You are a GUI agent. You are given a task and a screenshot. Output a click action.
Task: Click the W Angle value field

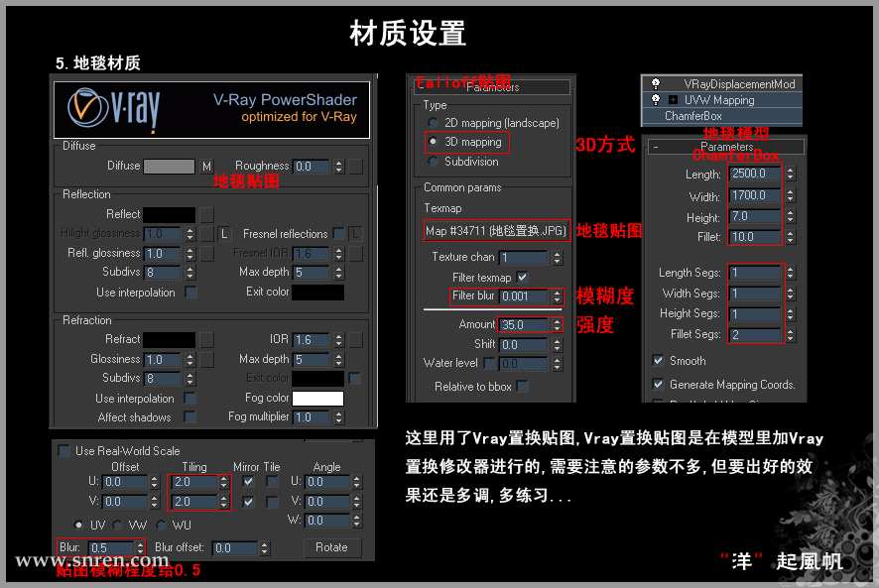327,521
